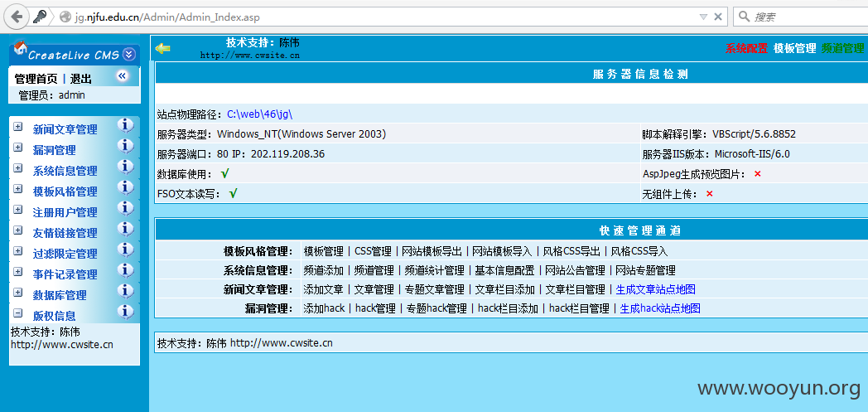Viewport: 868px width, 412px height.
Task: Expand 友情链接管理 plus box
Action: click(17, 230)
